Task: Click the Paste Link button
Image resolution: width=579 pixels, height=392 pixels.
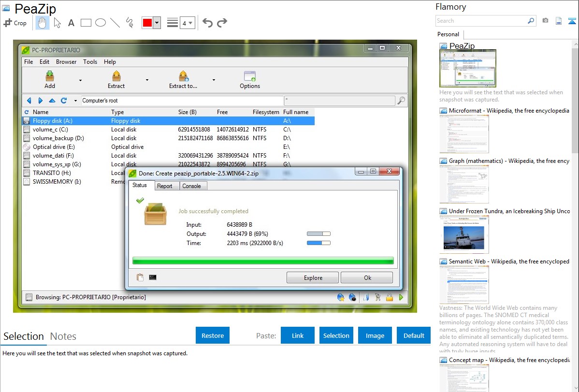Action: [298, 335]
